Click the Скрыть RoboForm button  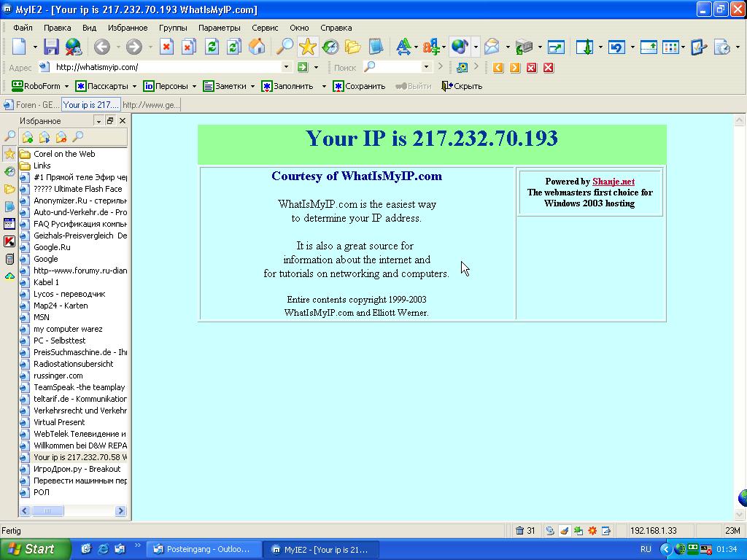pyautogui.click(x=462, y=86)
